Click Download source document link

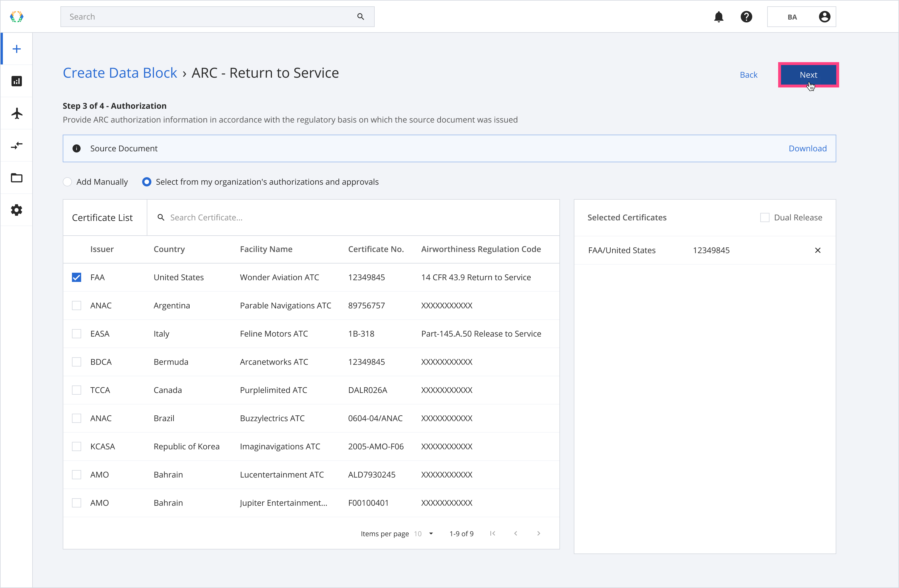tap(808, 148)
